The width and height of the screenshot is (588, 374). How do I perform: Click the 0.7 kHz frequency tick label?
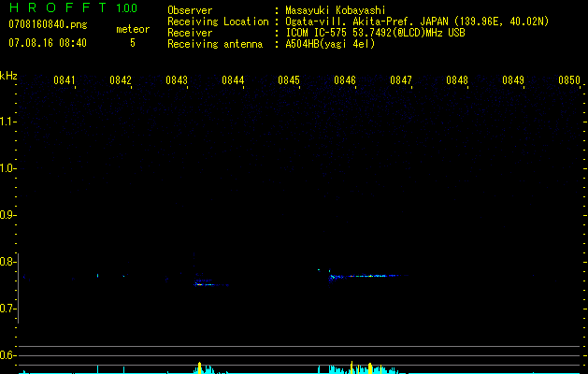point(7,309)
